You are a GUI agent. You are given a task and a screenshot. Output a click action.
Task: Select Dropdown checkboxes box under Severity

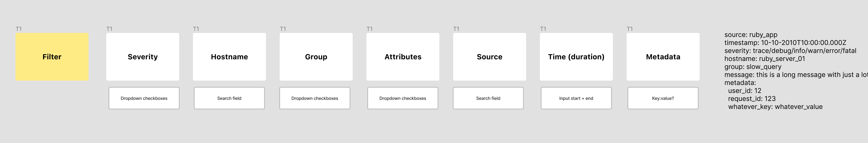(x=144, y=98)
